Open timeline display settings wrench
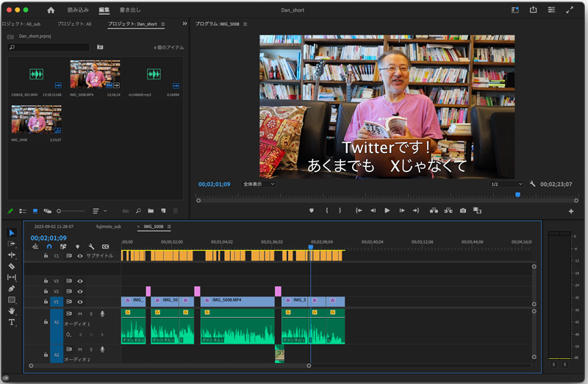Screen dimensions: 588x384 coord(91,246)
